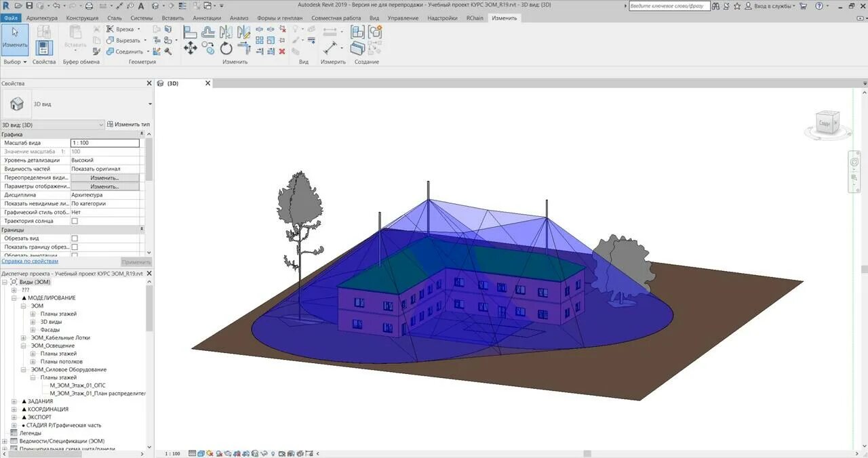The height and width of the screenshot is (458, 868).
Task: Close the Свойства panel
Action: pos(149,83)
